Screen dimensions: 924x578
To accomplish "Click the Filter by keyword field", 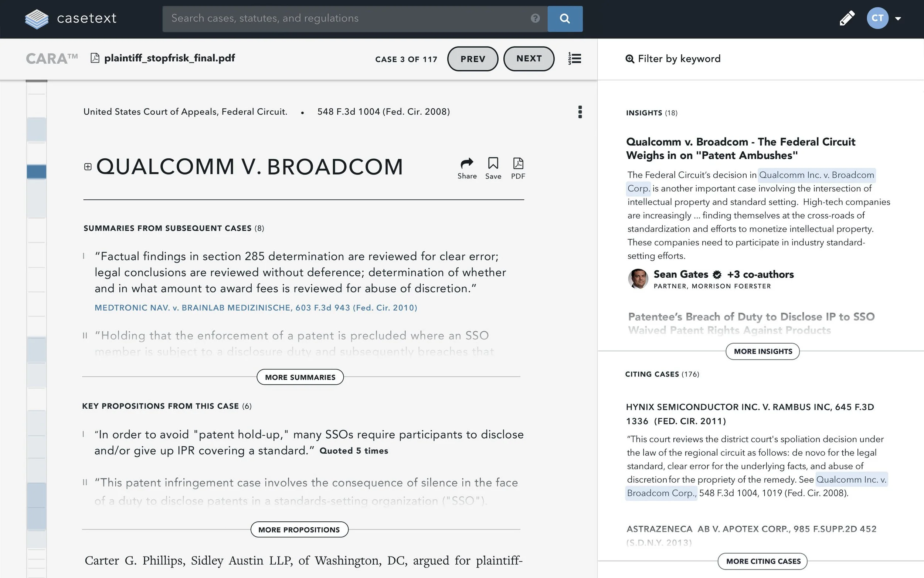I will click(x=679, y=59).
